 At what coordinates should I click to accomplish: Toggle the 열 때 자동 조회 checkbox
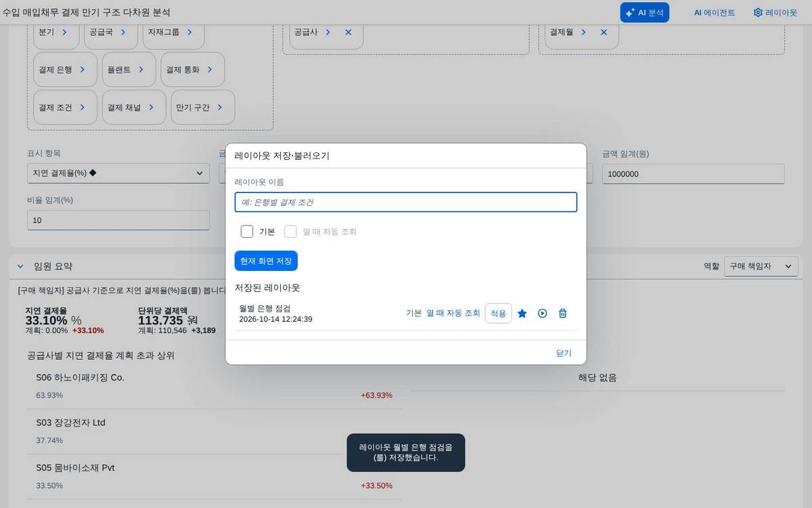[x=290, y=232]
